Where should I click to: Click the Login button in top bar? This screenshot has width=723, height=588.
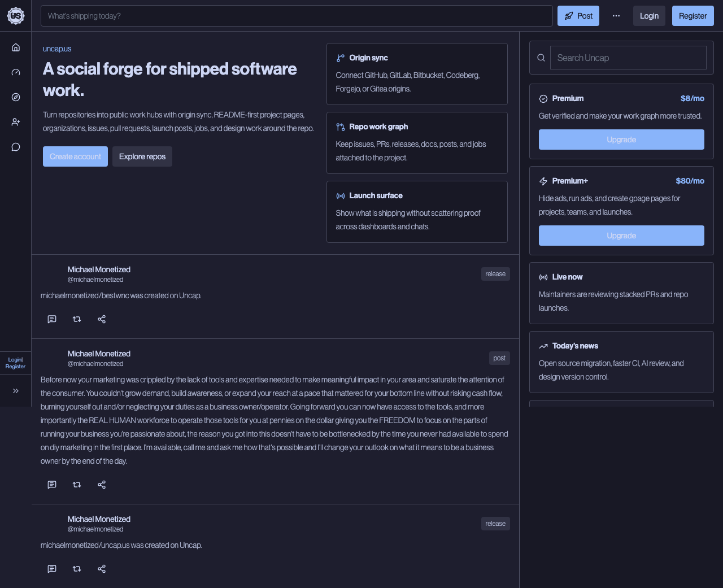click(x=649, y=16)
